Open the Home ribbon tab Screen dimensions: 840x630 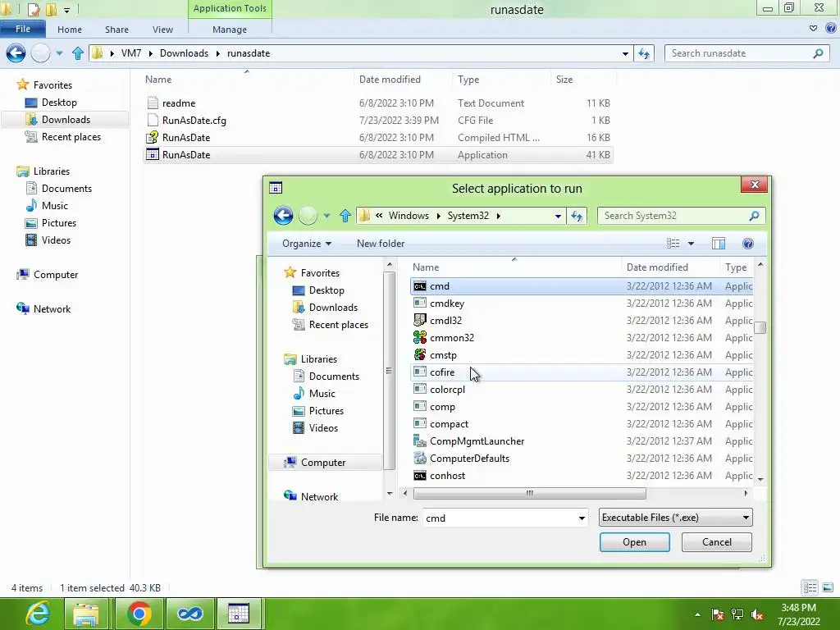[70, 30]
